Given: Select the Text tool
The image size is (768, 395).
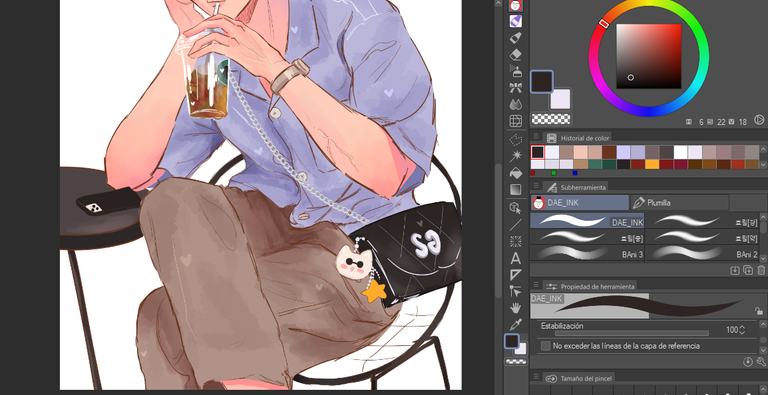Looking at the screenshot, I should click(x=515, y=258).
